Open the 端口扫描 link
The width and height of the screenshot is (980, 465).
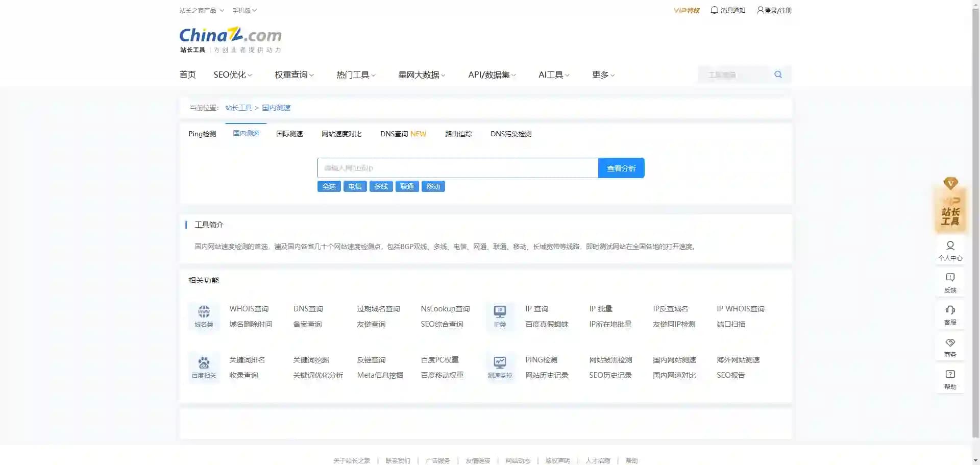pos(731,324)
